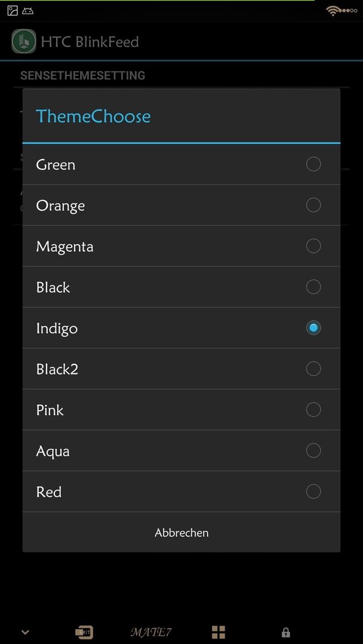363x644 pixels.
Task: Collapse the navigation bar with the down chevron
Action: click(x=25, y=632)
